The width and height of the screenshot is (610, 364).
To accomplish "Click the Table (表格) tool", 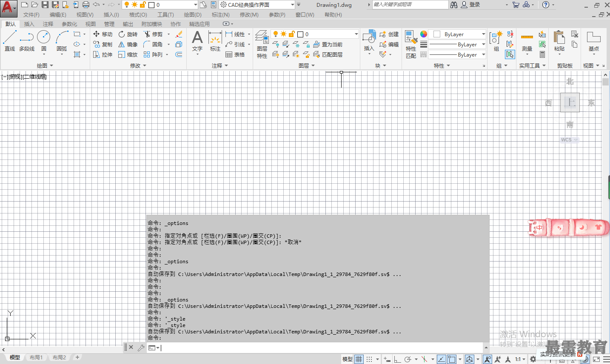I will [235, 54].
